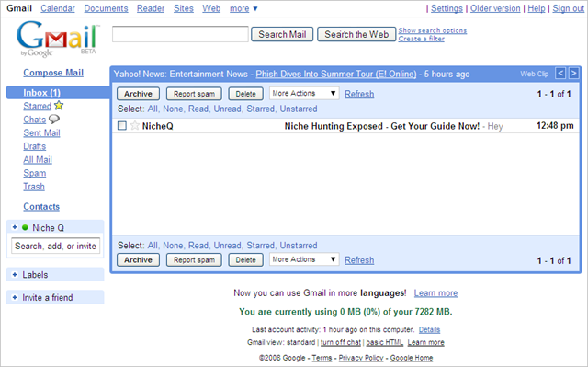Focus the mail search text field
The width and height of the screenshot is (588, 367).
pos(180,34)
